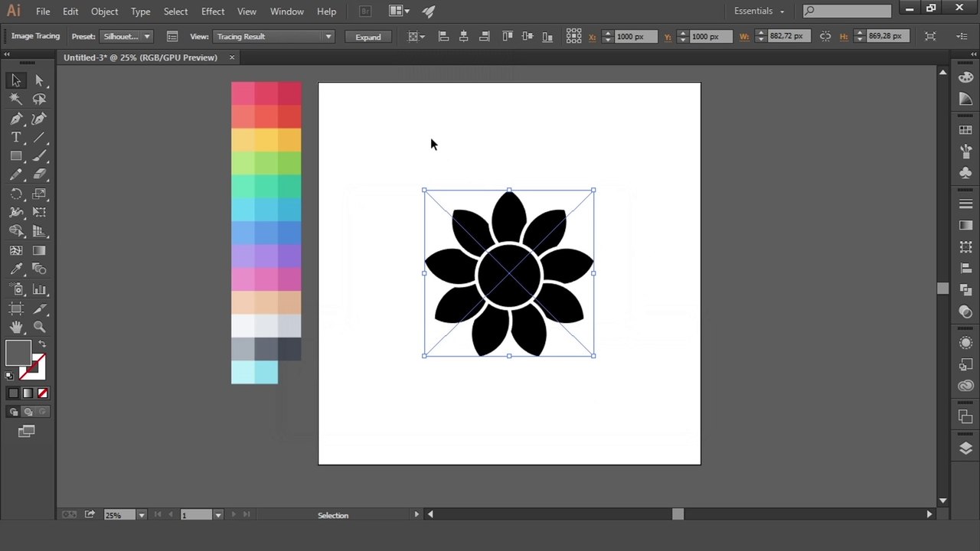Viewport: 980px width, 551px height.
Task: Select the Eyedropper tool
Action: 16,269
